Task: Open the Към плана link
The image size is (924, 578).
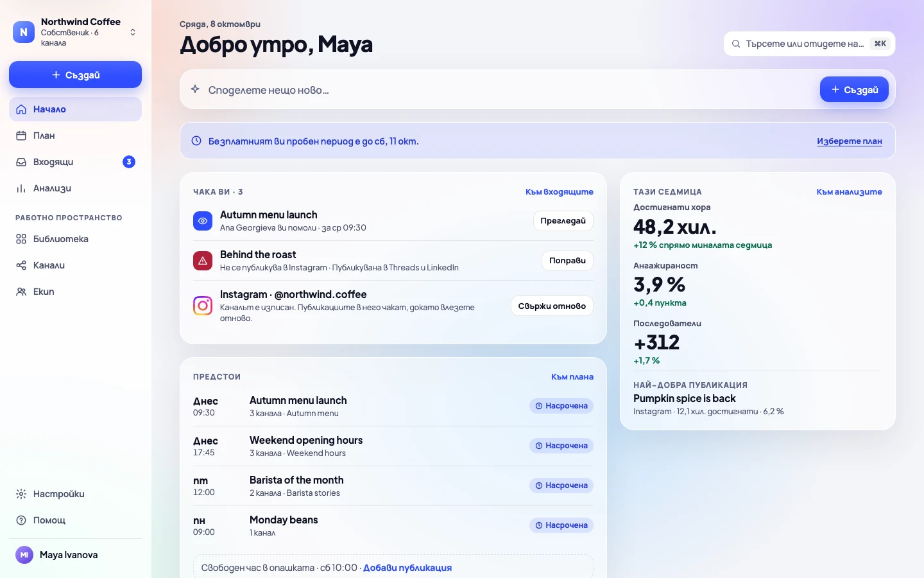Action: (x=572, y=376)
